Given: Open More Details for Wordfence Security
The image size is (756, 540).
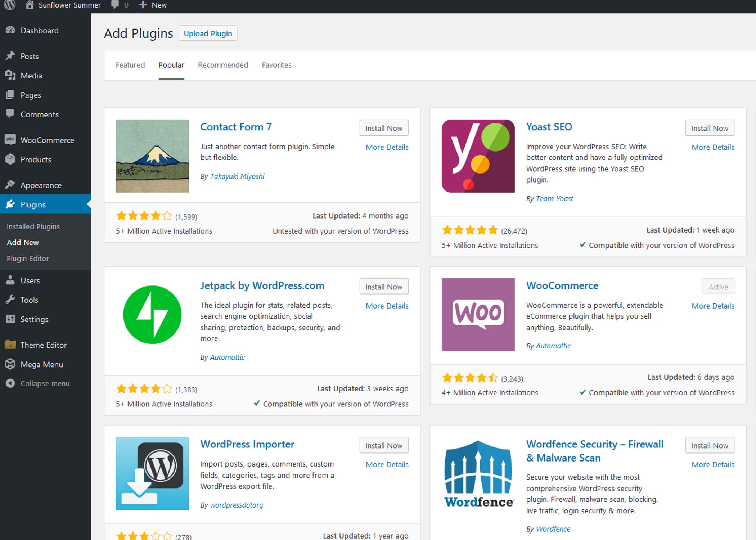Looking at the screenshot, I should pyautogui.click(x=713, y=464).
